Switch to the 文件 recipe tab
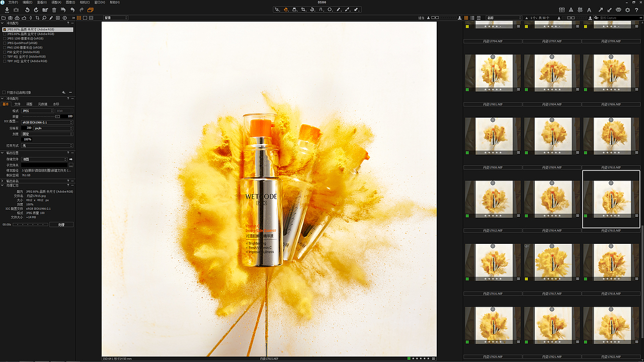This screenshot has height=362, width=644. coord(18,104)
